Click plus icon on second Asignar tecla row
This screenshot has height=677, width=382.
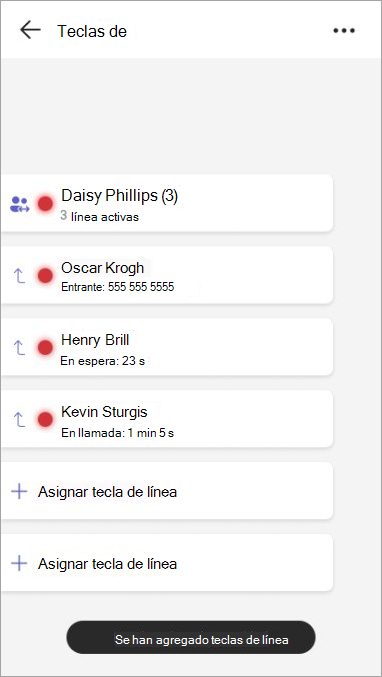(x=19, y=563)
